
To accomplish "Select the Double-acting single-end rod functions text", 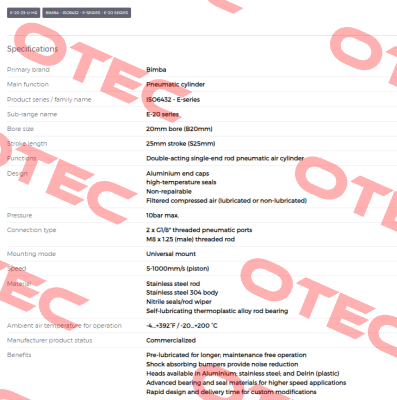I will (225, 158).
